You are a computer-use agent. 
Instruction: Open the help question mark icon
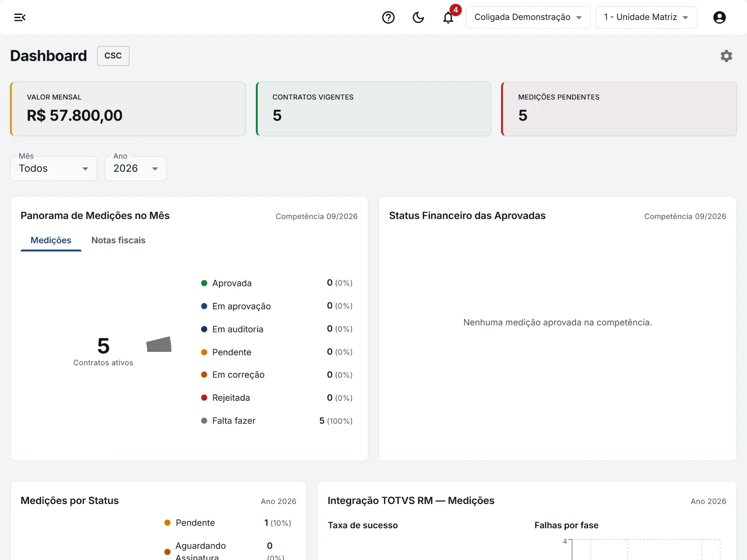click(x=388, y=17)
